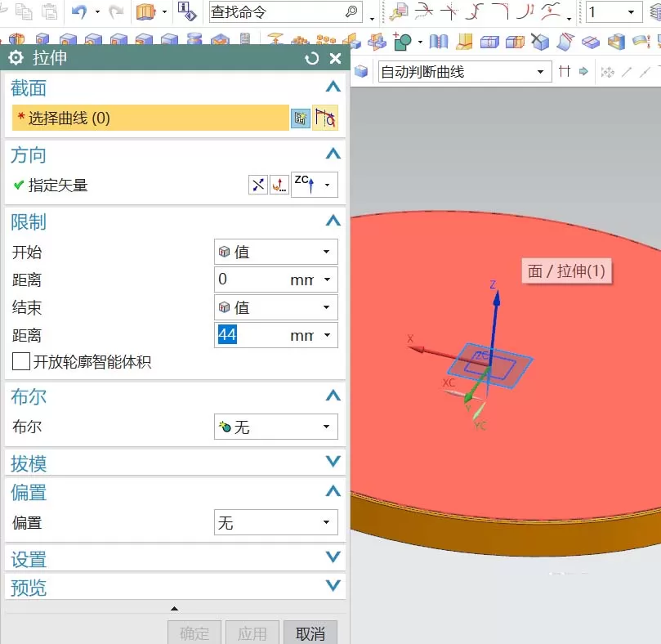Click the undo arrow in top toolbar
This screenshot has width=661, height=644.
(78, 11)
